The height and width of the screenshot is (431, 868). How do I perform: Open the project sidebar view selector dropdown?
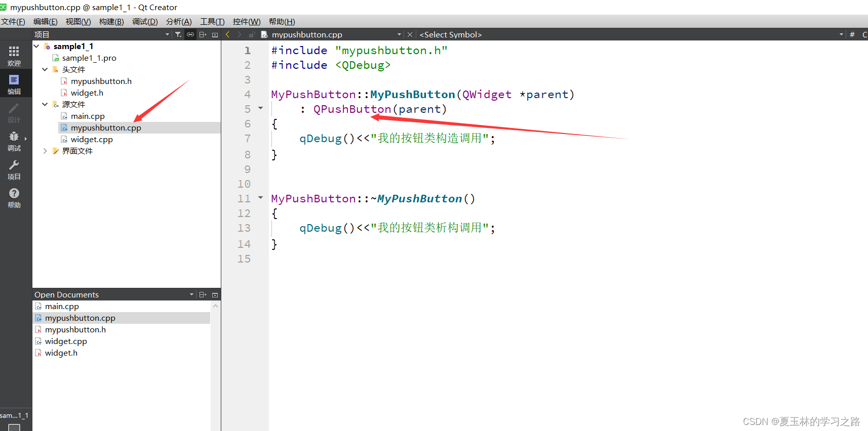168,34
